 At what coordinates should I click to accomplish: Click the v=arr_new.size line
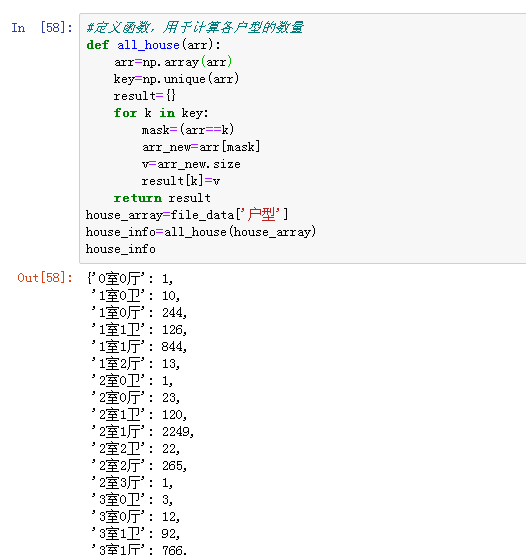coord(191,164)
